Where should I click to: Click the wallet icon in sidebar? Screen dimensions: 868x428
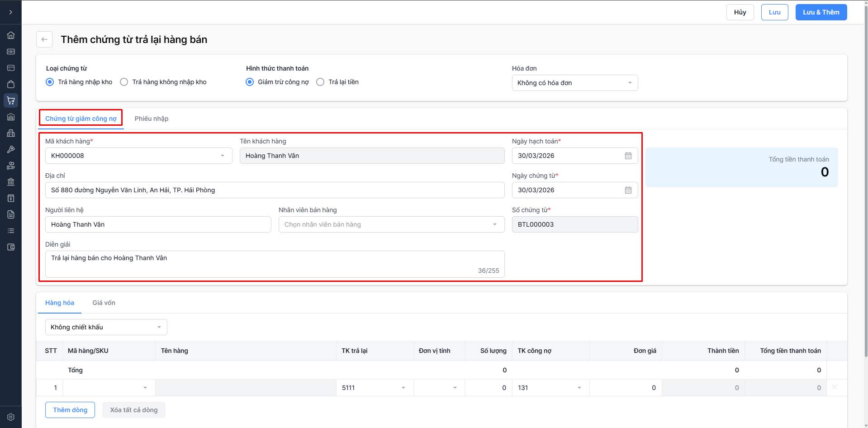point(11,247)
